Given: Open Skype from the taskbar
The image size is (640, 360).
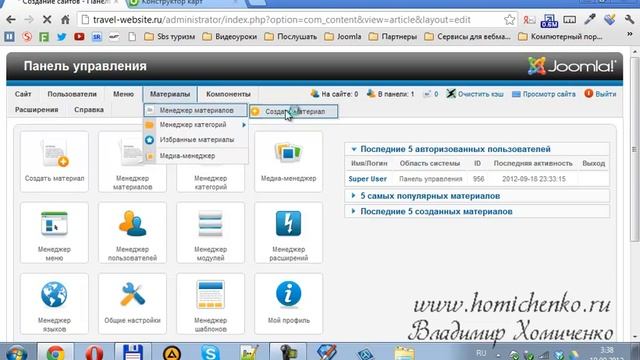Looking at the screenshot, I should (210, 352).
